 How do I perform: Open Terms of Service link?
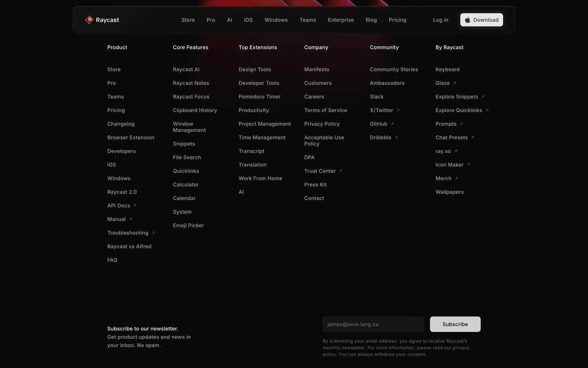pos(326,110)
